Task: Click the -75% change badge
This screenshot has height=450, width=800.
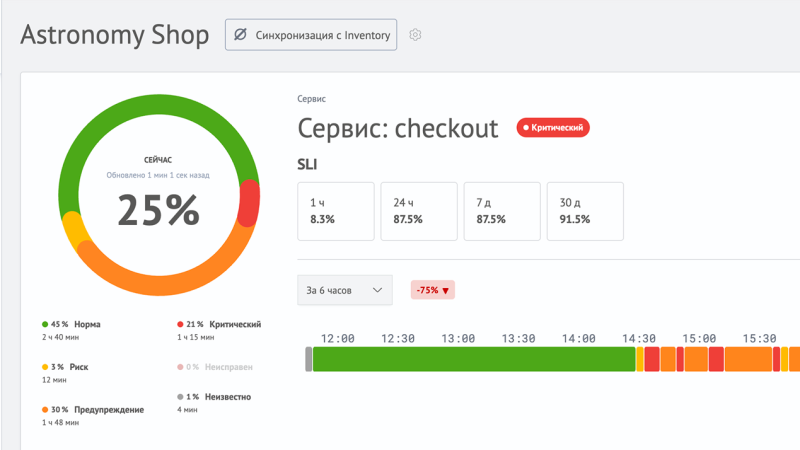Action: [433, 290]
